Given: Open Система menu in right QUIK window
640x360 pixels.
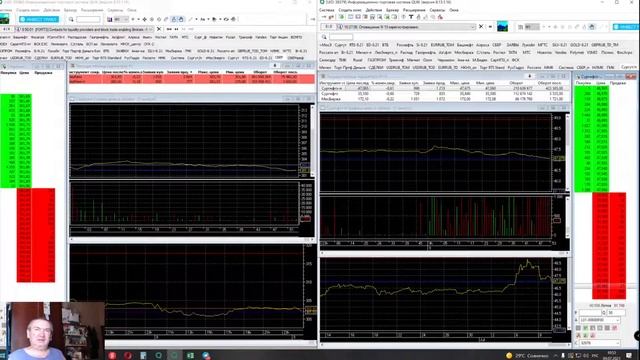Looking at the screenshot, I should pyautogui.click(x=327, y=10).
